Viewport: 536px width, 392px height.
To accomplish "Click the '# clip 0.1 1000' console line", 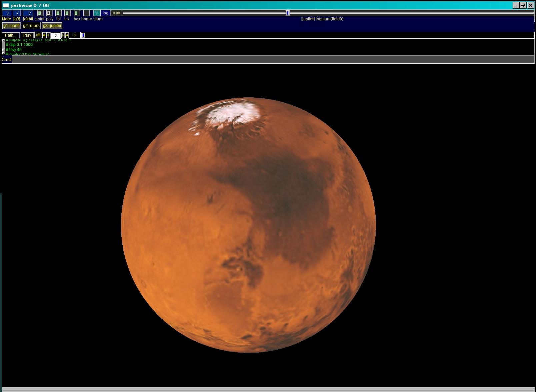I will [x=19, y=45].
